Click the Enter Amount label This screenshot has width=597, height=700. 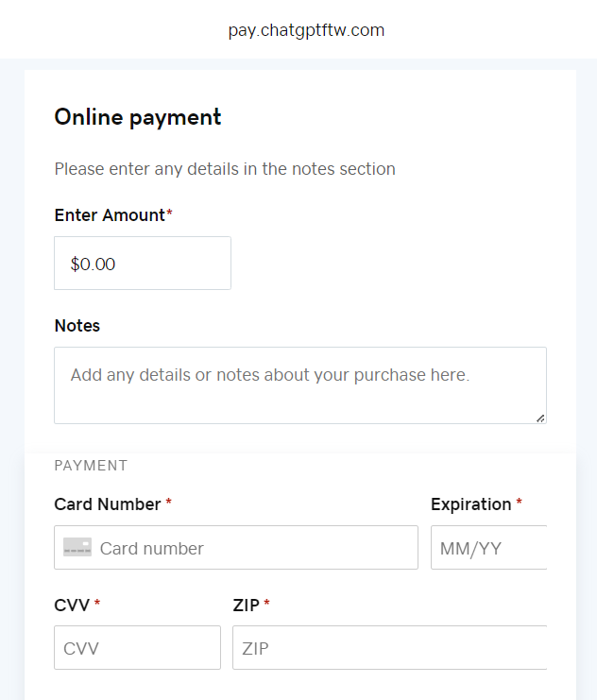point(110,215)
